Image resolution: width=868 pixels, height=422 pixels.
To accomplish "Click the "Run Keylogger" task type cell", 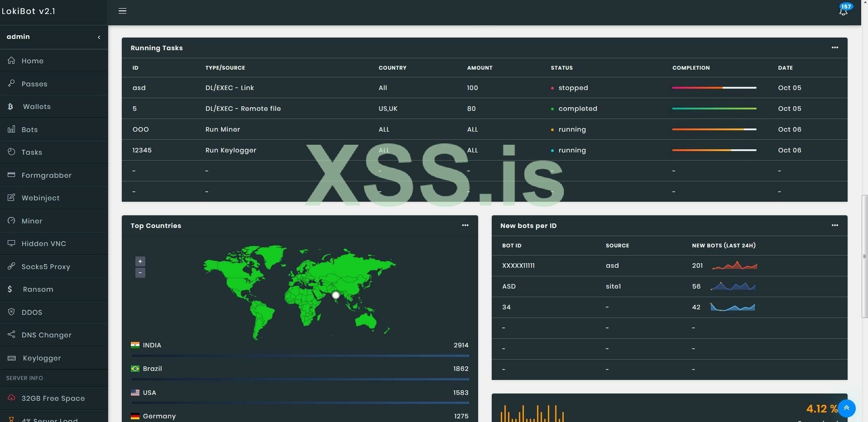I will coord(231,150).
